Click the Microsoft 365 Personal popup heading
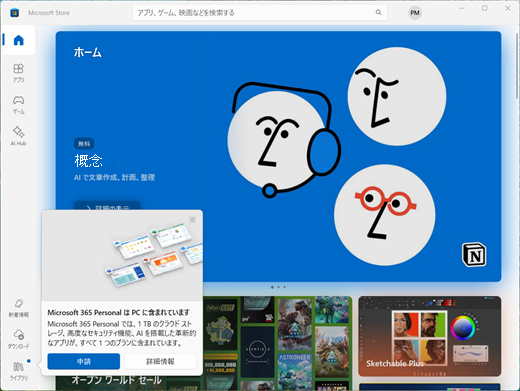The height and width of the screenshot is (391, 520). pyautogui.click(x=118, y=312)
